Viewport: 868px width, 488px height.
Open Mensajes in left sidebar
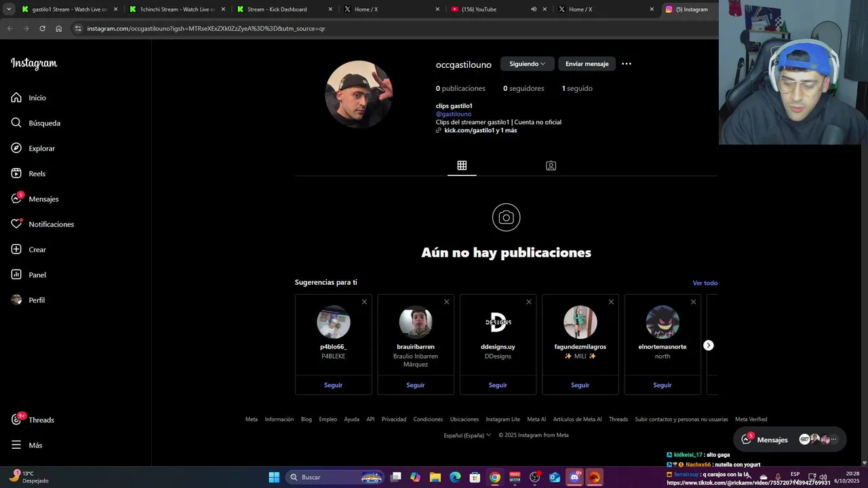pyautogui.click(x=35, y=199)
